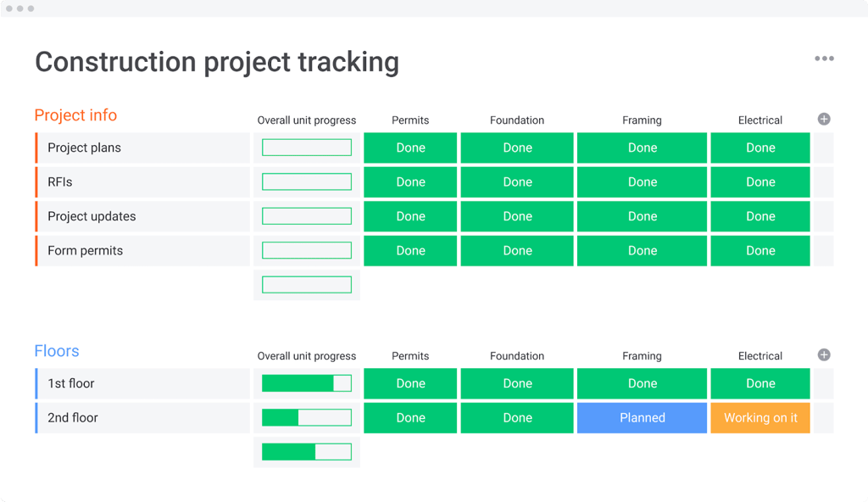The image size is (868, 502).
Task: Click Working on it status for 2nd floor Electrical
Action: (759, 417)
